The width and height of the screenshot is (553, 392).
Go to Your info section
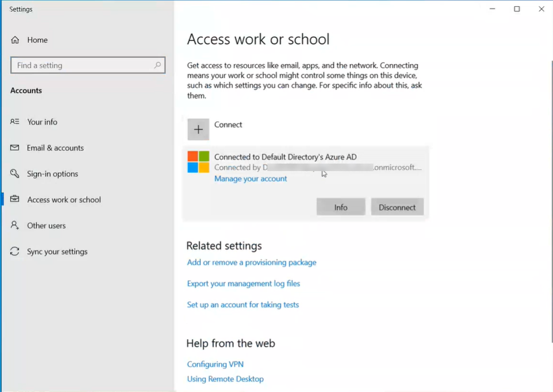[42, 122]
